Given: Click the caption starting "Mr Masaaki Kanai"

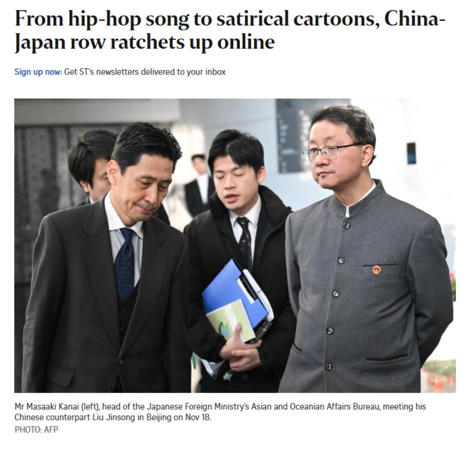Looking at the screenshot, I should click(220, 412).
